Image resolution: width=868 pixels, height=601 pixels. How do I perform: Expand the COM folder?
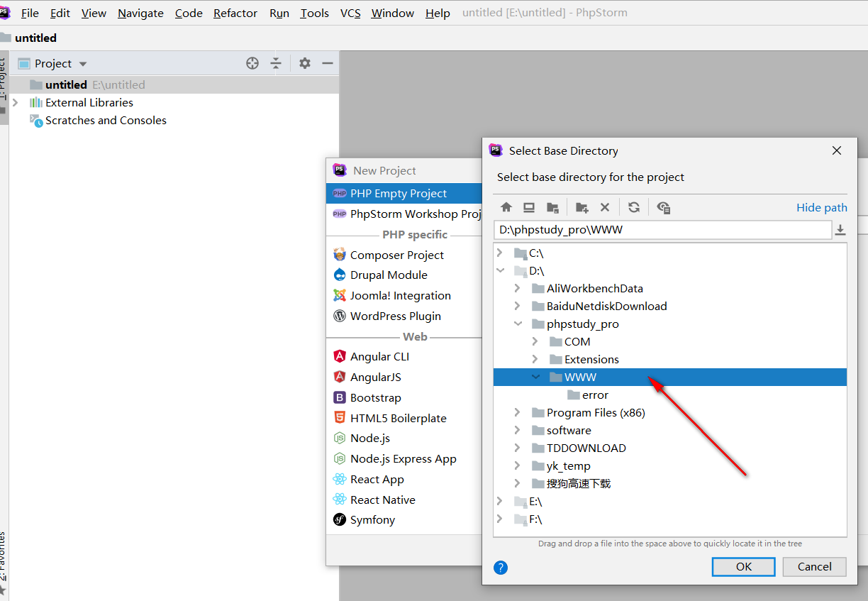point(535,341)
